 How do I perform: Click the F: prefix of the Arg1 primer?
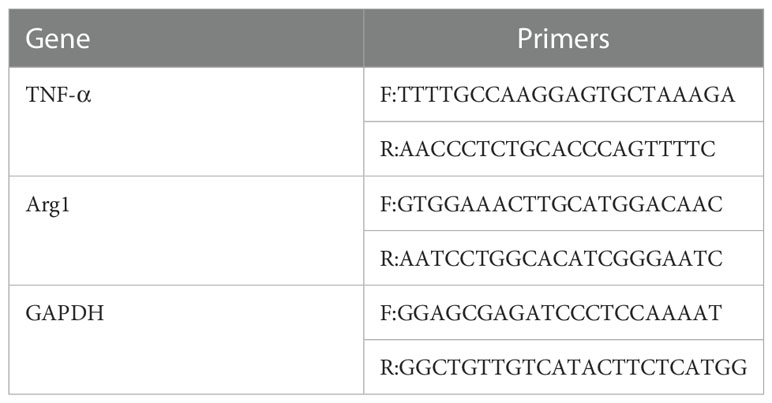(x=388, y=204)
